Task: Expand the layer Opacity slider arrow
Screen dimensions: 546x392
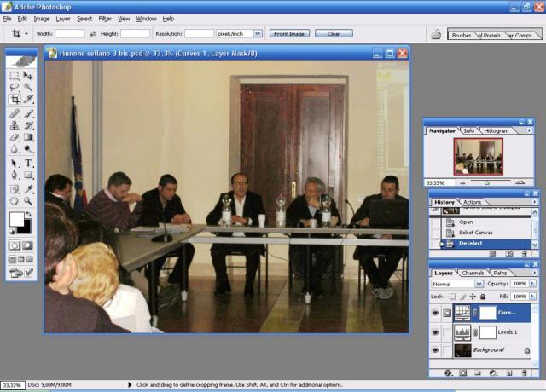Action: pyautogui.click(x=533, y=284)
